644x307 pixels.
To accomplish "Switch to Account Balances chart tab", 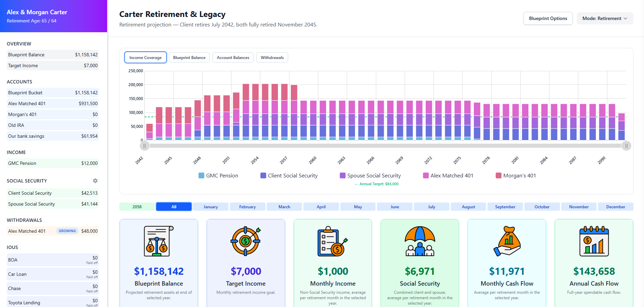I will pyautogui.click(x=233, y=58).
